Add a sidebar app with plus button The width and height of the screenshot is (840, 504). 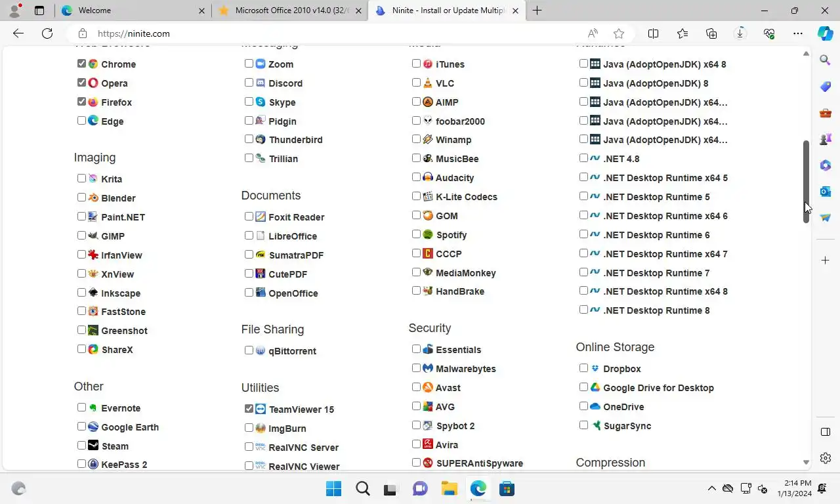tap(826, 261)
